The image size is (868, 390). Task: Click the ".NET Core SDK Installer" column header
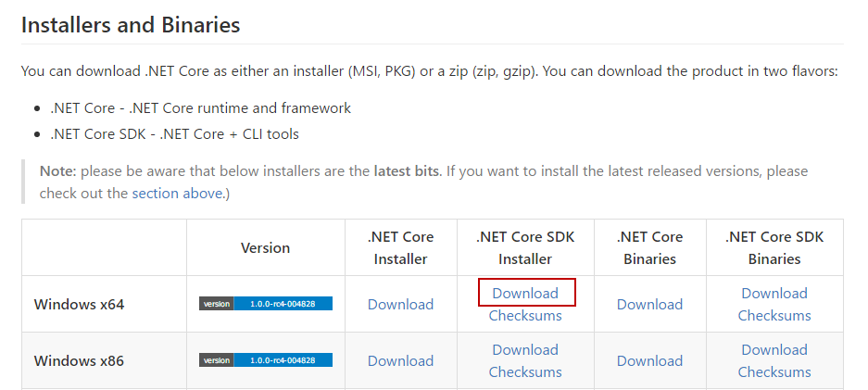[525, 247]
